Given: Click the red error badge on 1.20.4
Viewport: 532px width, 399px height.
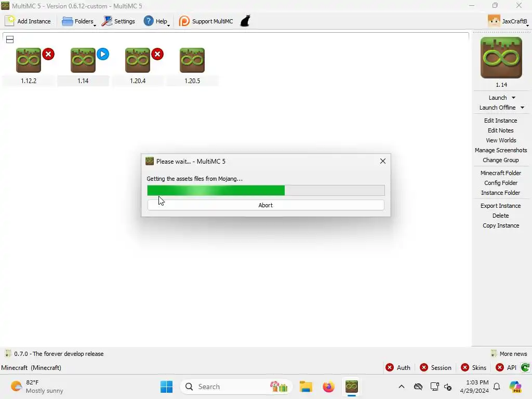Looking at the screenshot, I should (x=157, y=54).
